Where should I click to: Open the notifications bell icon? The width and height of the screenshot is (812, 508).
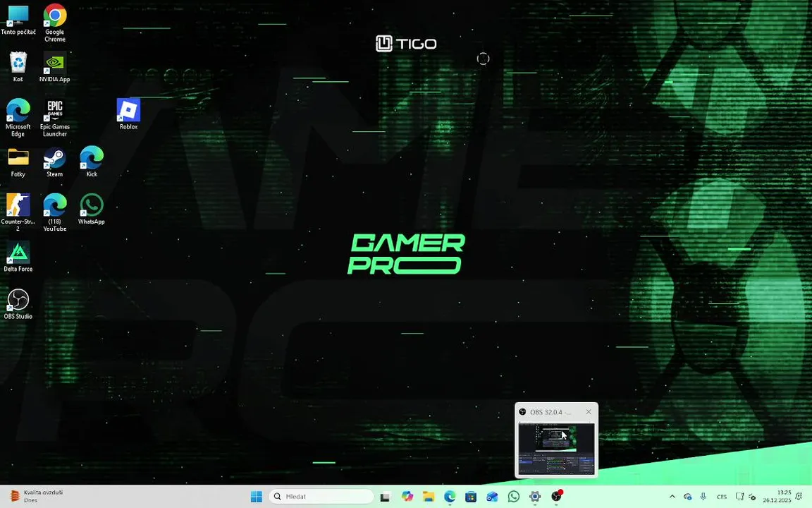pos(800,497)
